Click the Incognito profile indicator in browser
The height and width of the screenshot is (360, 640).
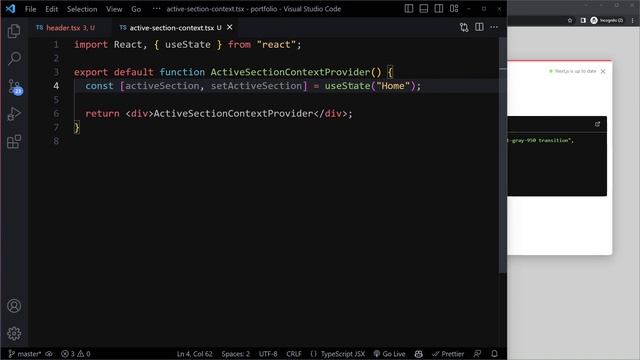607,20
